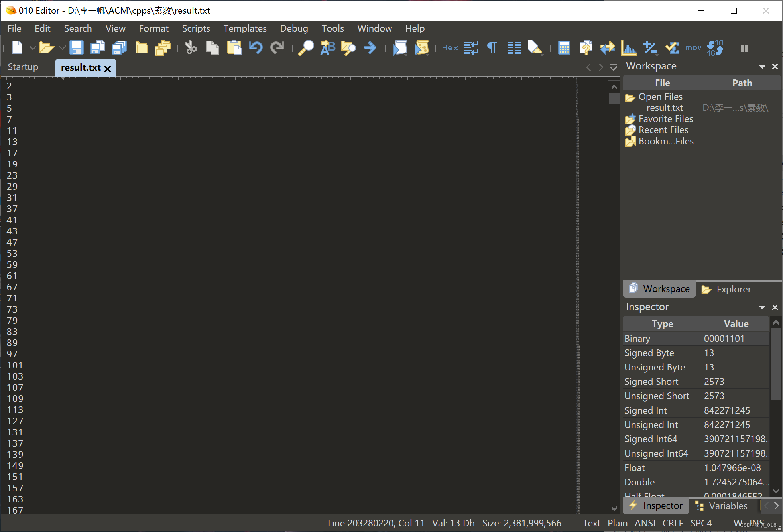This screenshot has height=532, width=783.
Task: Open Find with magnifying glass icon
Action: tap(306, 48)
